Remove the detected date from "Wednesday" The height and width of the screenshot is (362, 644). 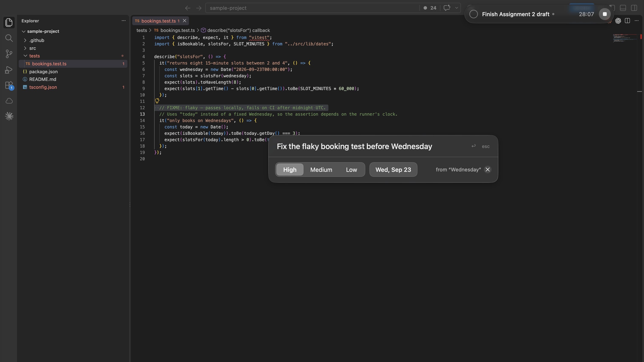487,170
